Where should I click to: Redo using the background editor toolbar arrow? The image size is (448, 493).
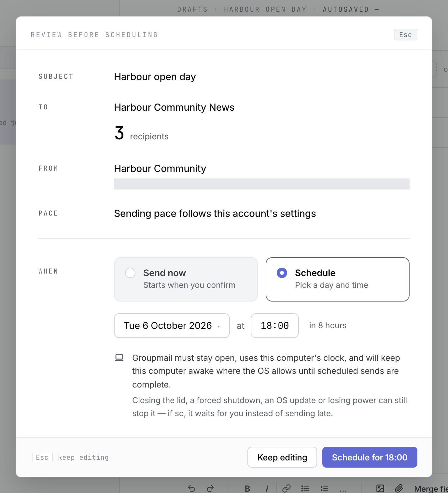click(210, 488)
